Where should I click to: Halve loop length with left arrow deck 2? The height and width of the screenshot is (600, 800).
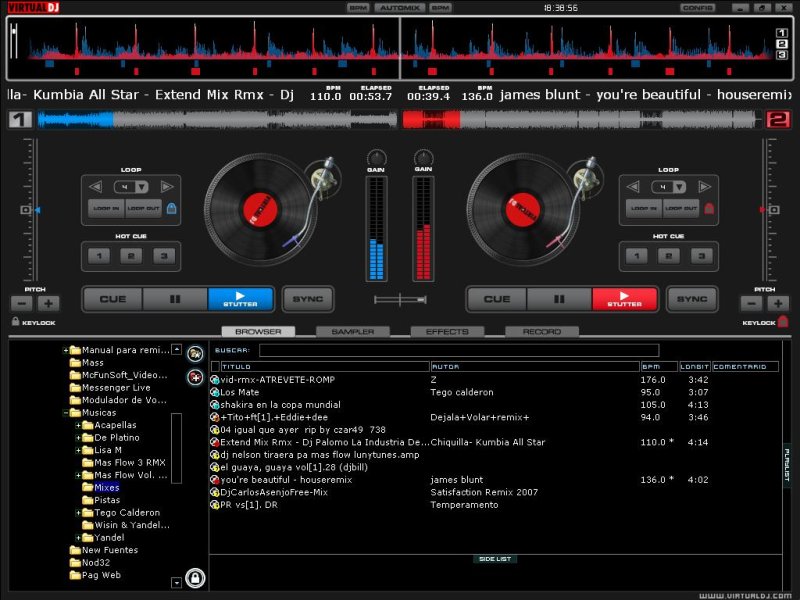point(633,187)
